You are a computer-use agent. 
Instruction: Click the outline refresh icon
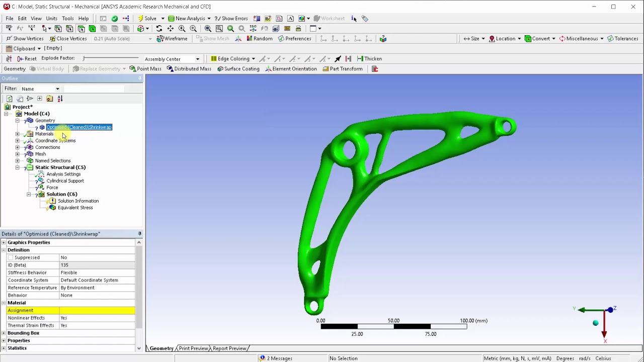[9, 99]
